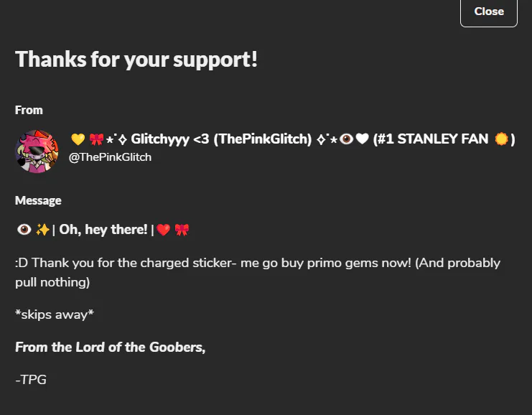Screen dimensions: 532x415
Task: Click the charged sticker thank-you paragraph
Action: point(257,272)
